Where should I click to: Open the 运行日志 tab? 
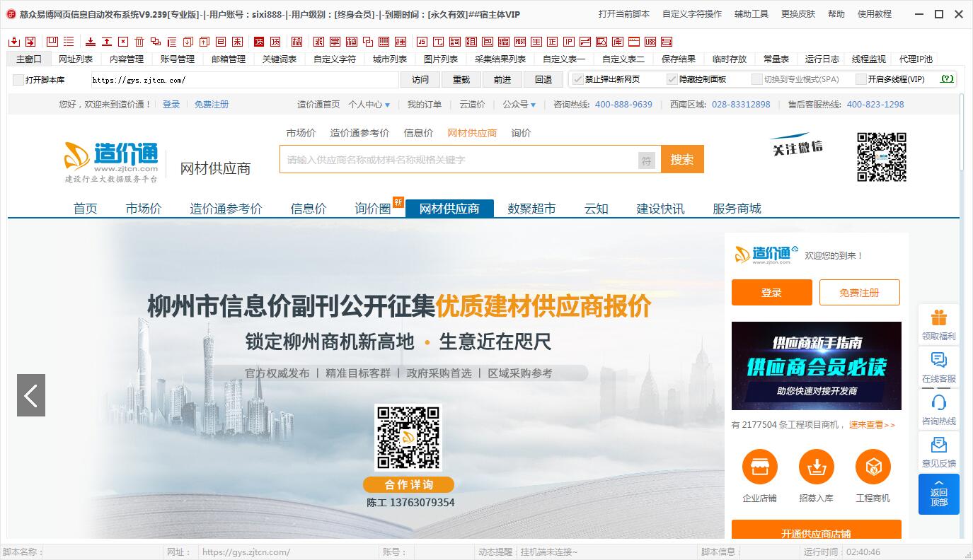tap(822, 59)
